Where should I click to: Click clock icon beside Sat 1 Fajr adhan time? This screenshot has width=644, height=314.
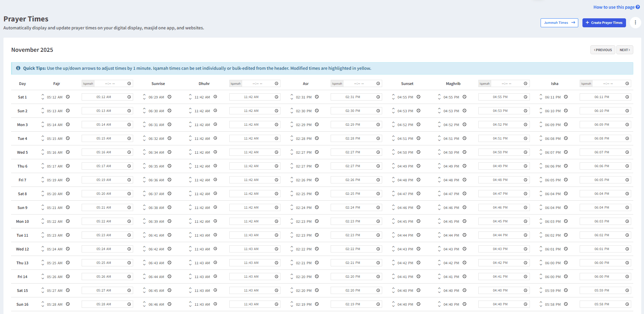68,97
